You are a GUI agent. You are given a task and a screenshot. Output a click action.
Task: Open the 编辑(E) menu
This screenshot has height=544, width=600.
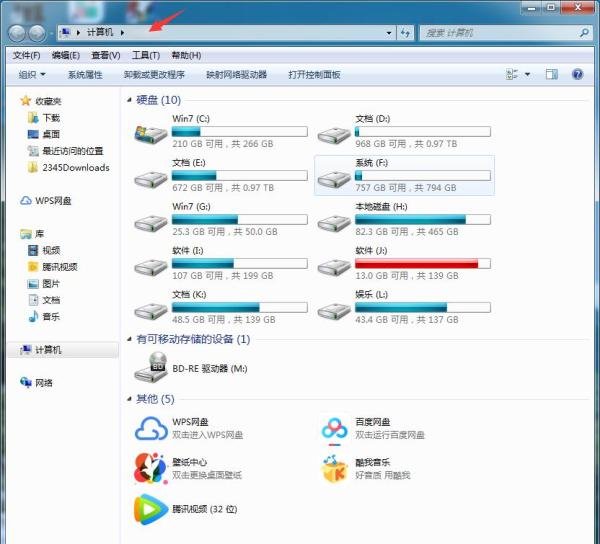(66, 55)
